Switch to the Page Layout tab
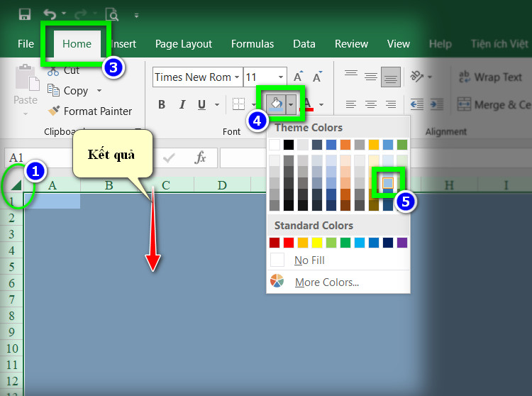The width and height of the screenshot is (532, 396). tap(184, 44)
